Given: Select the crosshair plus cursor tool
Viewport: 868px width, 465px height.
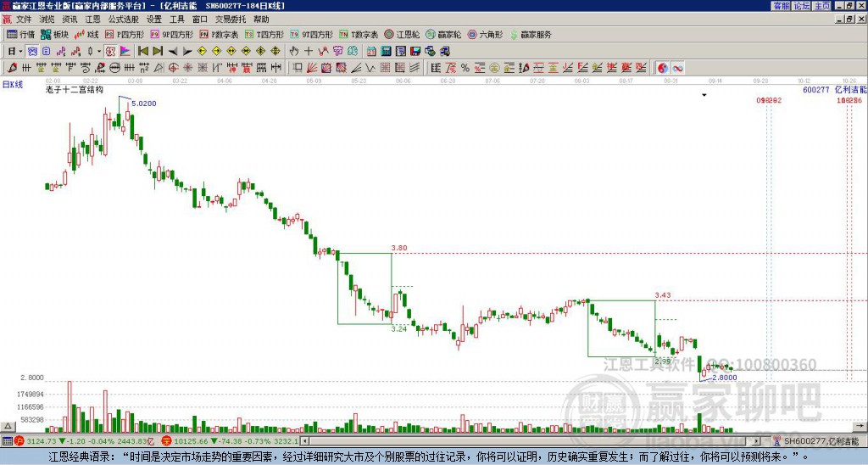Looking at the screenshot, I should point(309,51).
